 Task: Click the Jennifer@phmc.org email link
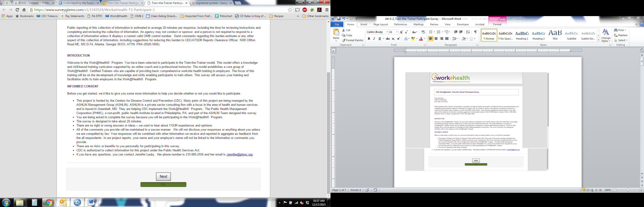239,155
